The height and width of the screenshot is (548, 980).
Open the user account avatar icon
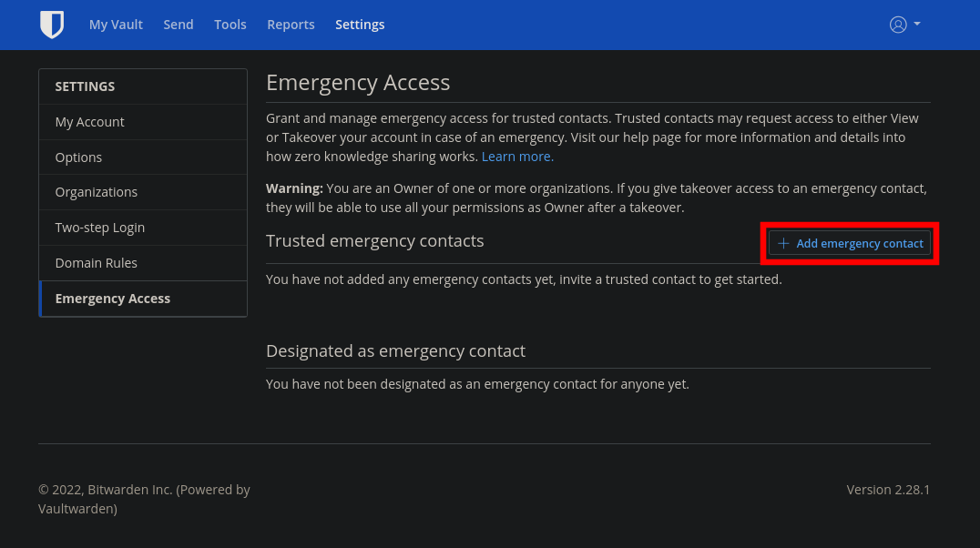(898, 25)
